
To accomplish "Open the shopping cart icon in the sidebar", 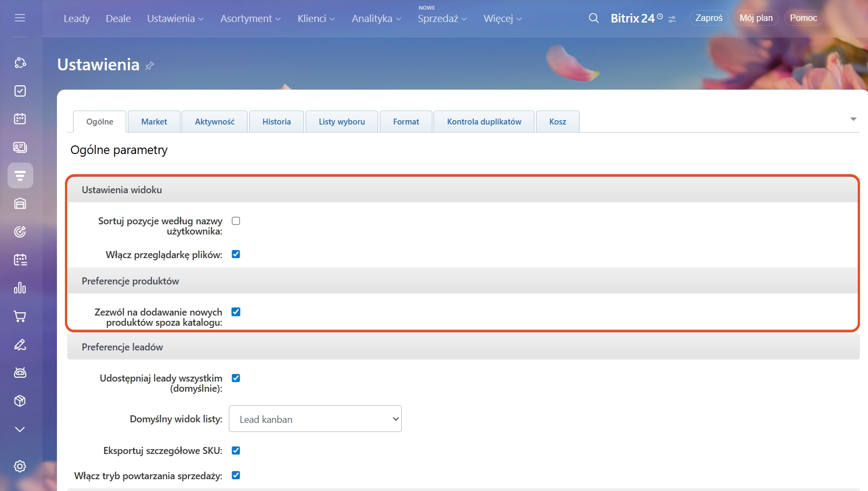I will (x=20, y=317).
